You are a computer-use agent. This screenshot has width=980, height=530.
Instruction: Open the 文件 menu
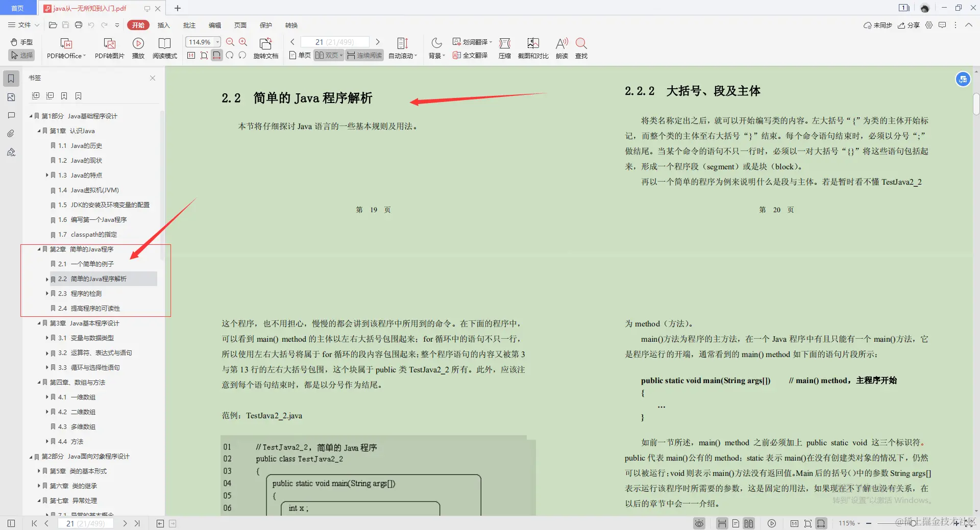21,25
